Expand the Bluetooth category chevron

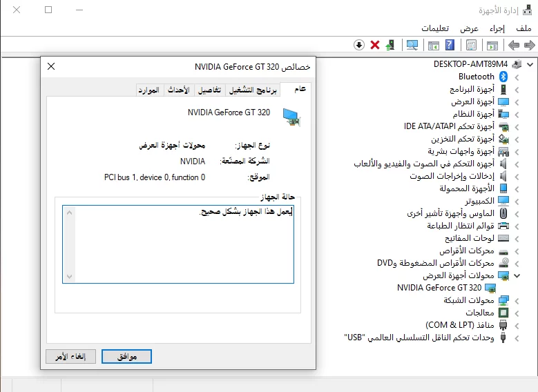pyautogui.click(x=517, y=77)
